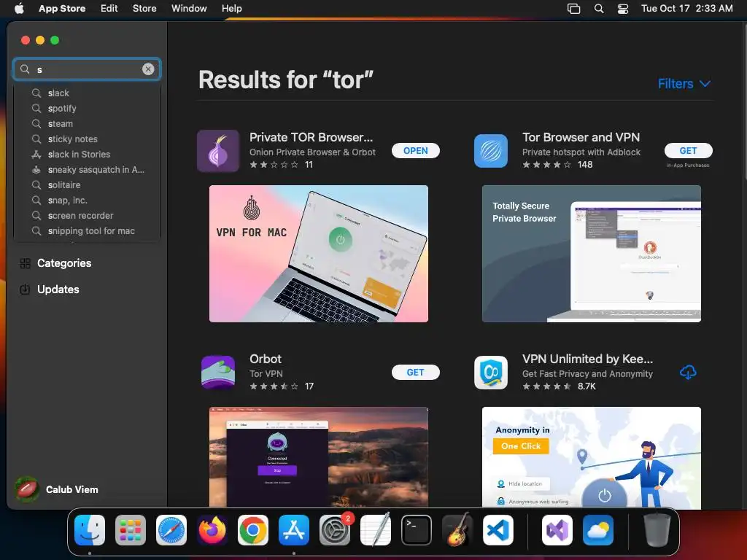747x560 pixels.
Task: Redownload VPN Unlimited via cloud icon
Action: [688, 373]
